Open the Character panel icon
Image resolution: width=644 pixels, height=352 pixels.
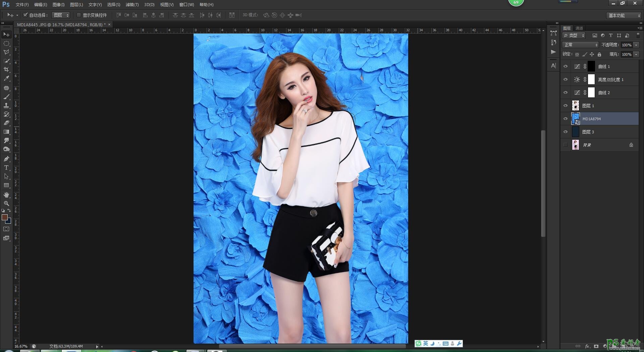553,65
